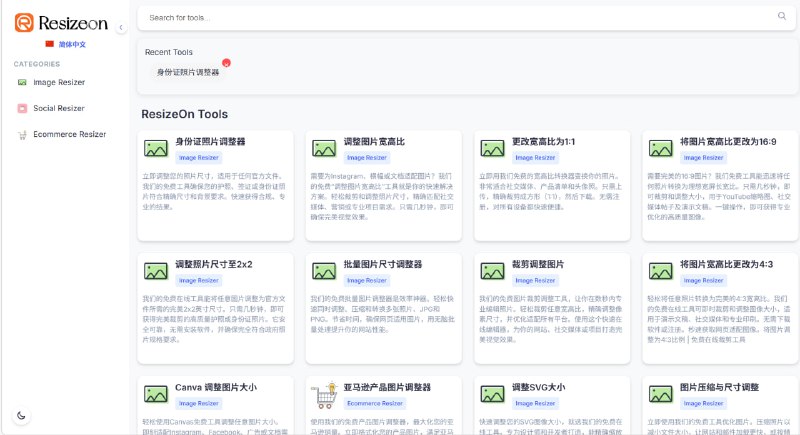The image size is (800, 435).
Task: Click Image Resizer tag on 裁剪调整图片 card
Action: (x=535, y=280)
